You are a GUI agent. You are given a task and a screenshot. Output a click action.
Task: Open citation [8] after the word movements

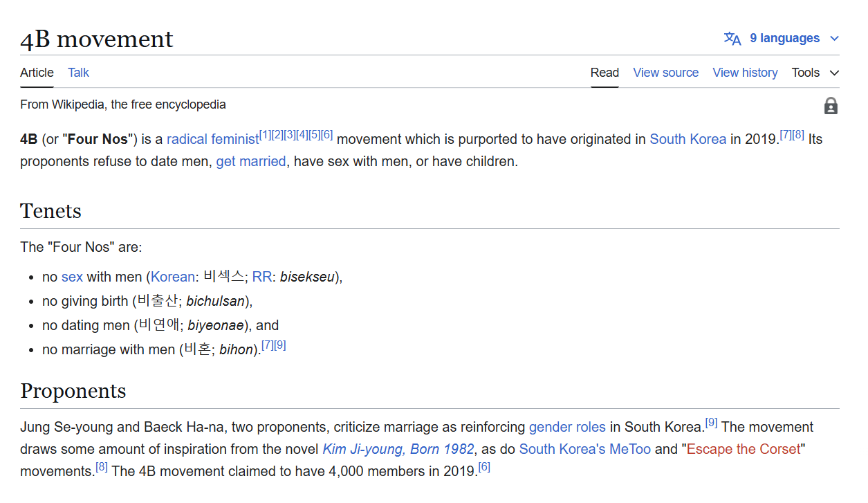[102, 467]
